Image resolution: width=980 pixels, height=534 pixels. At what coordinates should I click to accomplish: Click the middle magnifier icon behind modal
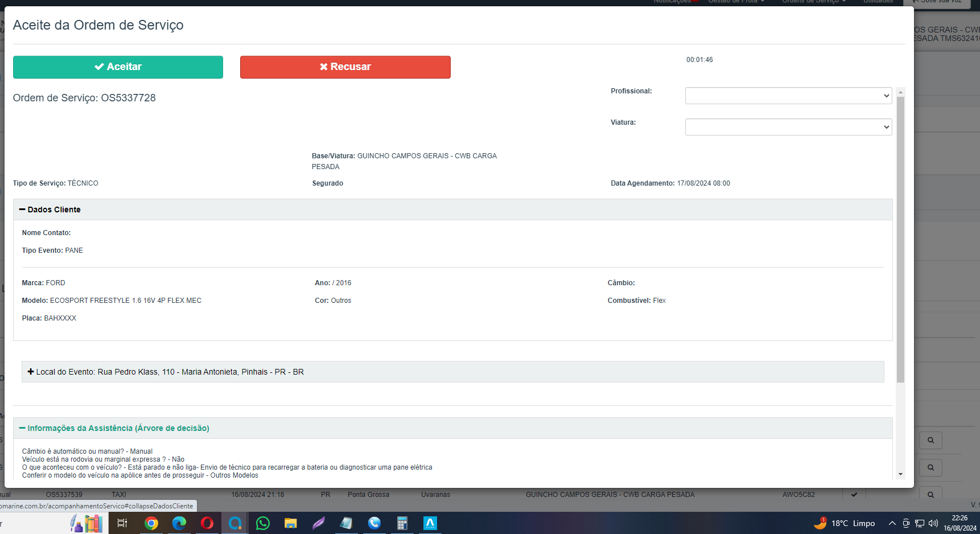point(930,467)
